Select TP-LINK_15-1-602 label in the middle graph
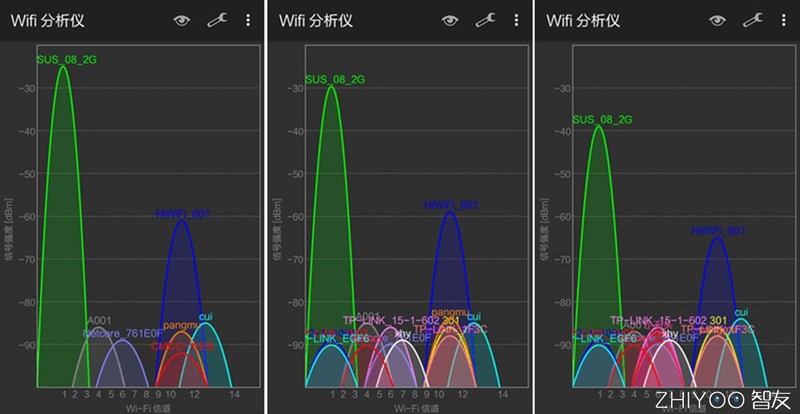Viewport: 800px width, 414px height. (x=391, y=321)
